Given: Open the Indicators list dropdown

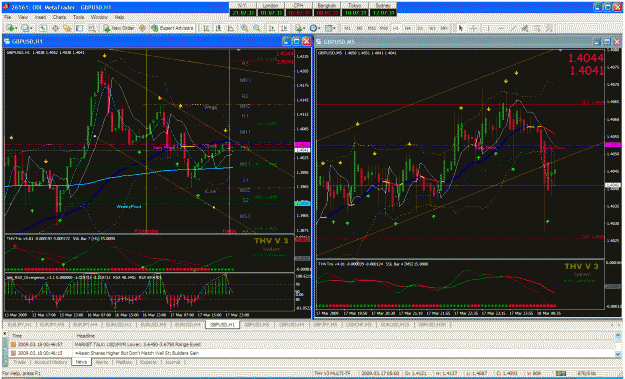Looking at the screenshot, I should click(300, 28).
